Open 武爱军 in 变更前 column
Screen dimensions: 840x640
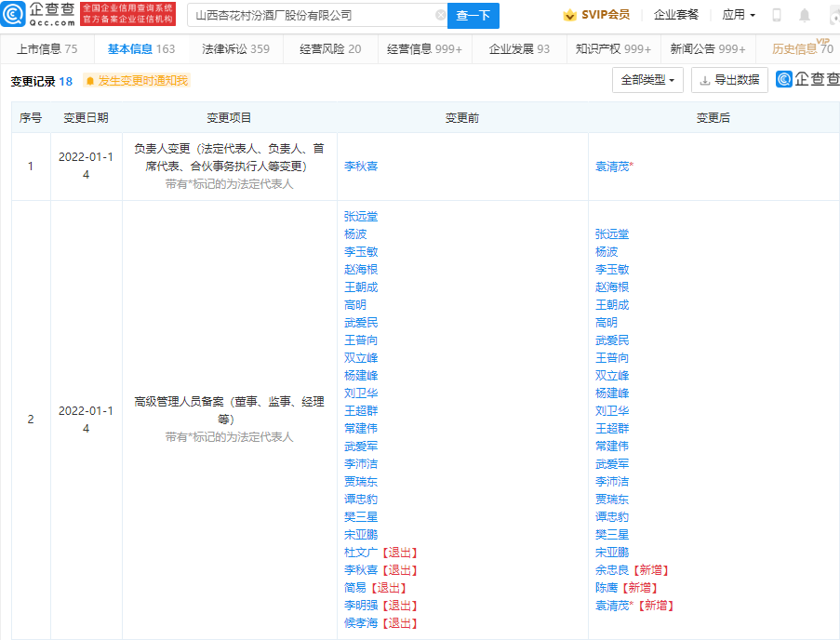point(361,447)
